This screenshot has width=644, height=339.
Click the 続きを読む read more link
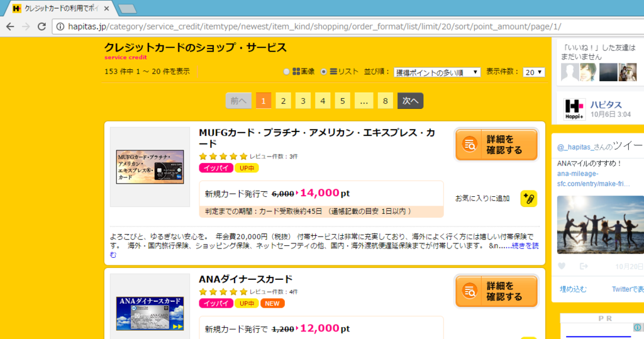(x=525, y=246)
